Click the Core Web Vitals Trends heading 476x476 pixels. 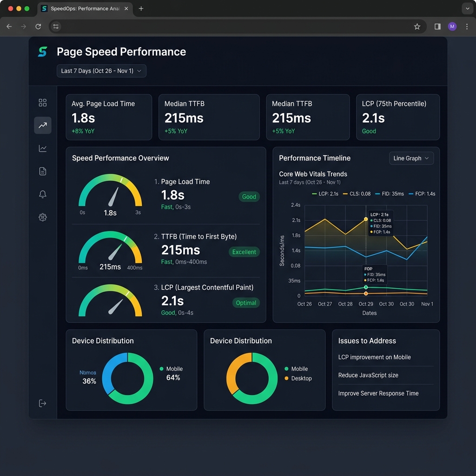(313, 174)
